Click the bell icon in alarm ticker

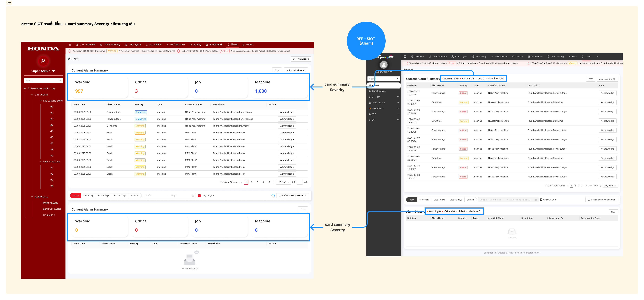pyautogui.click(x=70, y=51)
